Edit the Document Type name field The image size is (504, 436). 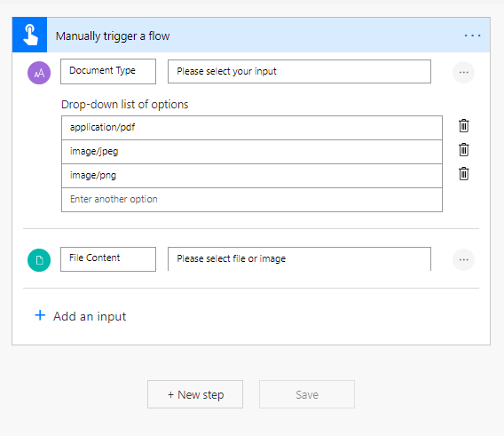tap(108, 71)
